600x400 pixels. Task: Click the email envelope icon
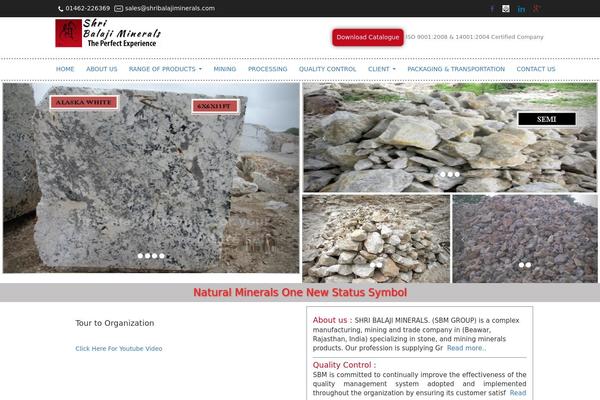click(119, 8)
